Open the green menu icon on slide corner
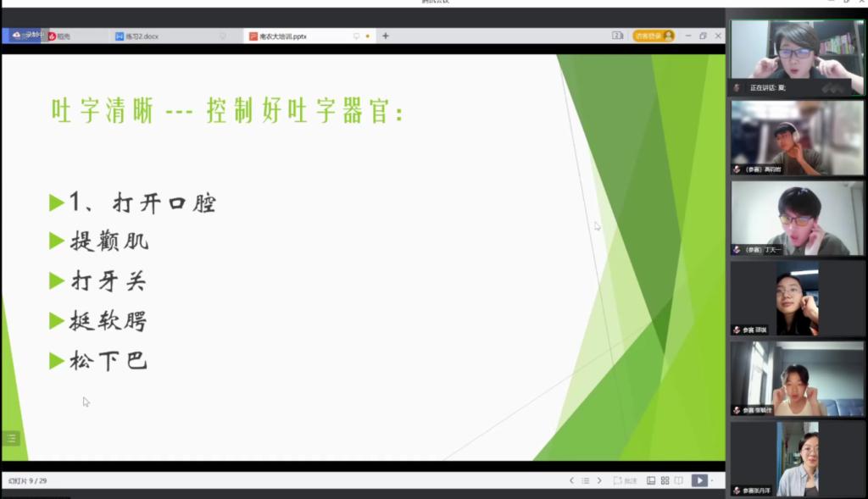Viewport: 868px width, 499px height. (11, 438)
